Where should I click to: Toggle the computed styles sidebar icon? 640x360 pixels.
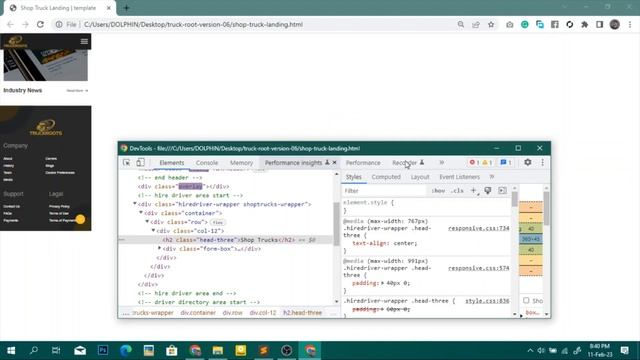tap(502, 191)
